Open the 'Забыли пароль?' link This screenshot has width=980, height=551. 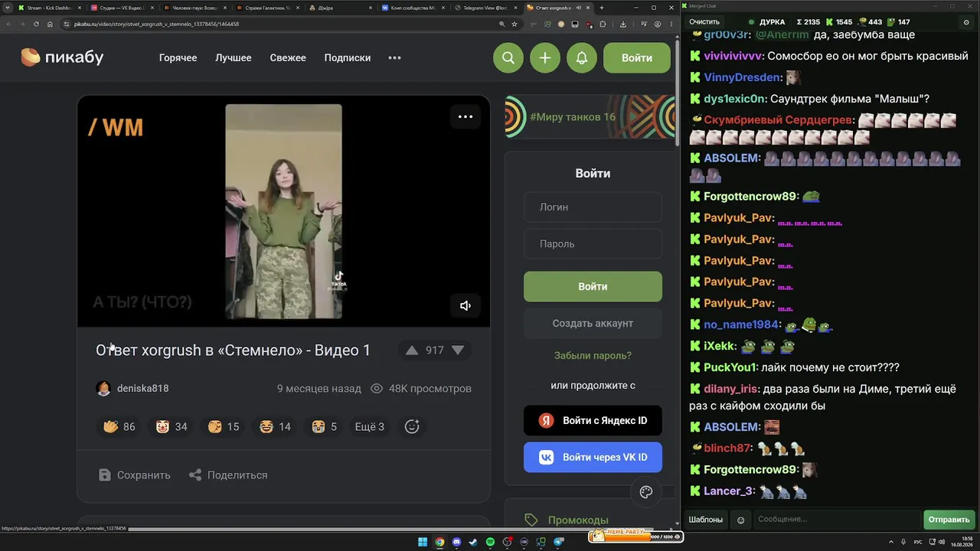(593, 356)
